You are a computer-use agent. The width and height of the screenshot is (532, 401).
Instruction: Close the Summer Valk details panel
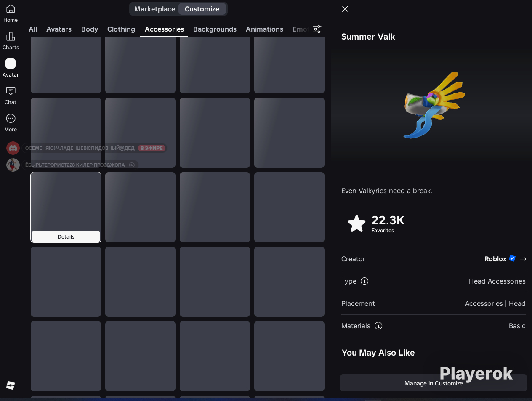point(345,9)
